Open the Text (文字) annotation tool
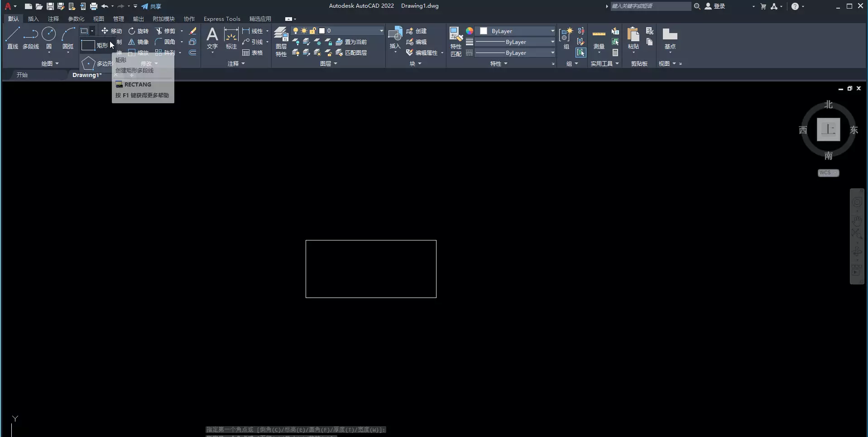The image size is (868, 437). (x=212, y=36)
